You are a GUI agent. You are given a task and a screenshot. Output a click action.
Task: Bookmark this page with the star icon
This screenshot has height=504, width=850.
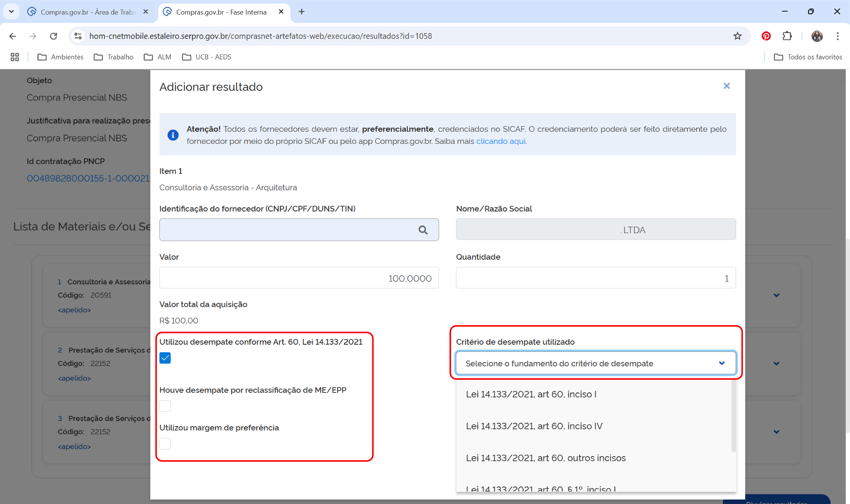737,36
